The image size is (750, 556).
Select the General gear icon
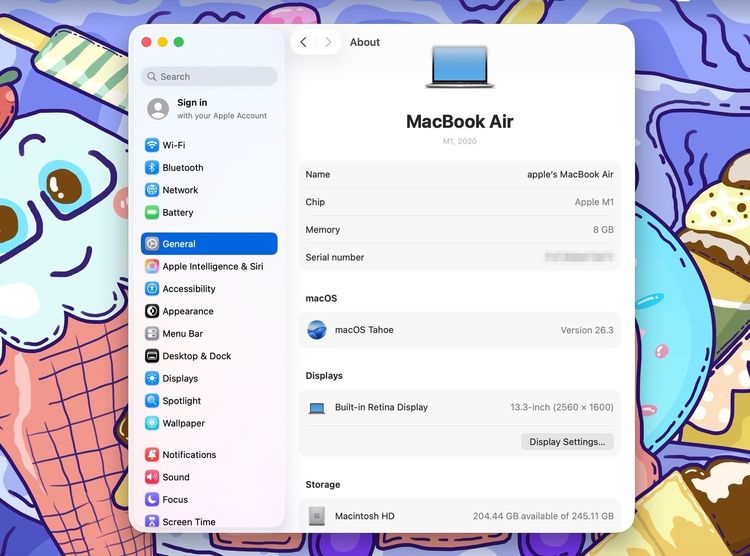pos(152,244)
